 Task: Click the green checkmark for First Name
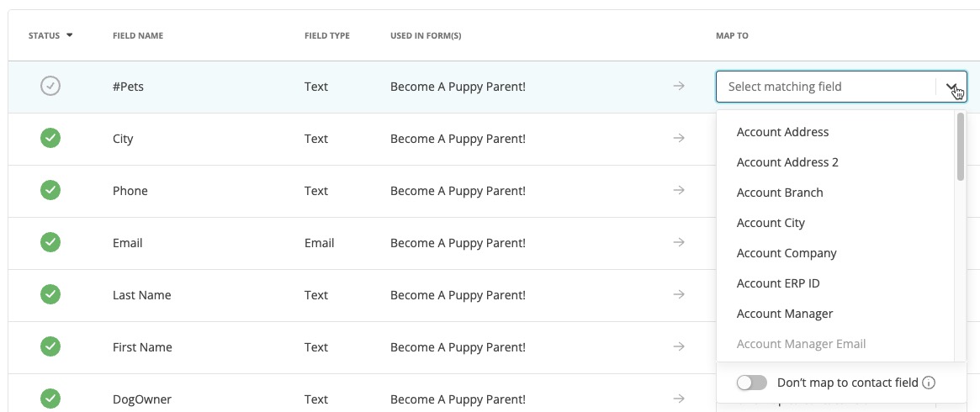coord(50,346)
